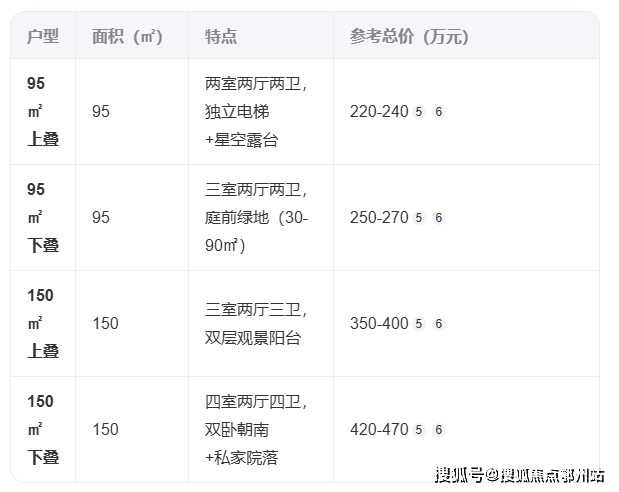Click the 95㎡上叠 unit type cell
The width and height of the screenshot is (619, 492).
click(43, 112)
